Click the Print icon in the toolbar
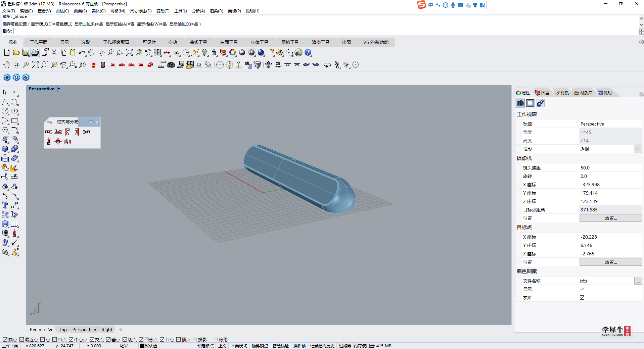The image size is (644, 349). point(35,52)
